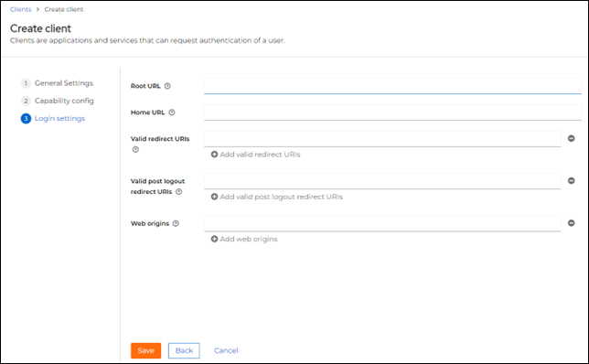The width and height of the screenshot is (589, 364).
Task: Focus the Home URL input field
Action: [392, 112]
